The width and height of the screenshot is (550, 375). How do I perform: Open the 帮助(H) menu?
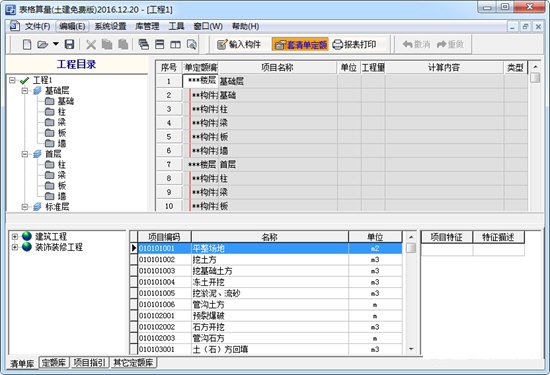[x=246, y=26]
